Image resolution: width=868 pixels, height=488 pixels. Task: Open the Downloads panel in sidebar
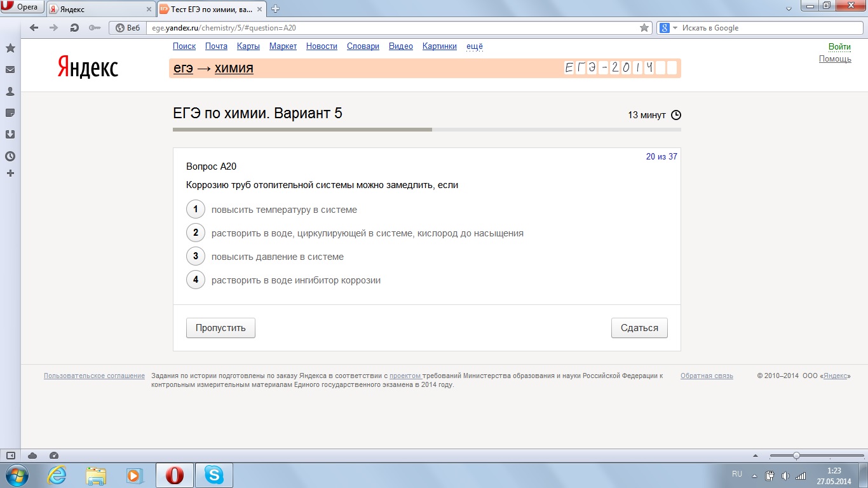click(10, 135)
